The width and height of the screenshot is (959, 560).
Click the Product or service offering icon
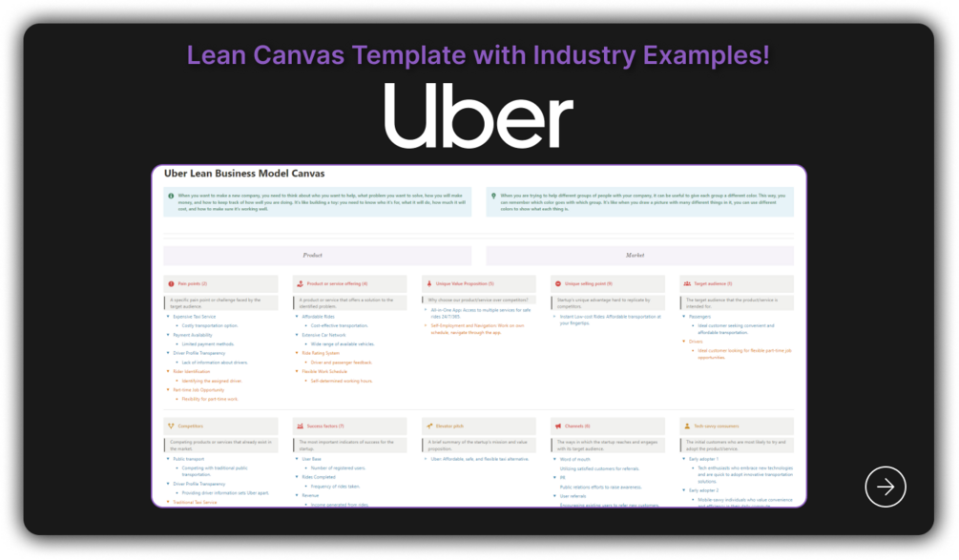(x=301, y=283)
